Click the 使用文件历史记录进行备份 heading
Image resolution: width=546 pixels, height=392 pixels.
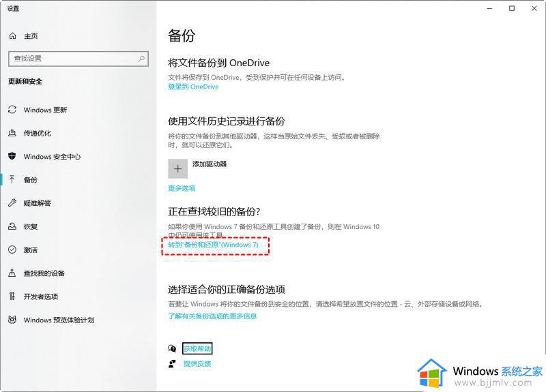[227, 121]
